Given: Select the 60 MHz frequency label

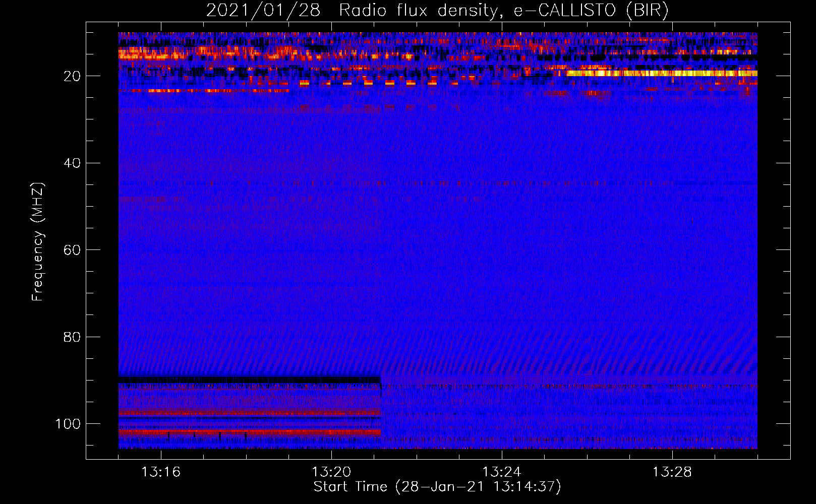Looking at the screenshot, I should [72, 250].
